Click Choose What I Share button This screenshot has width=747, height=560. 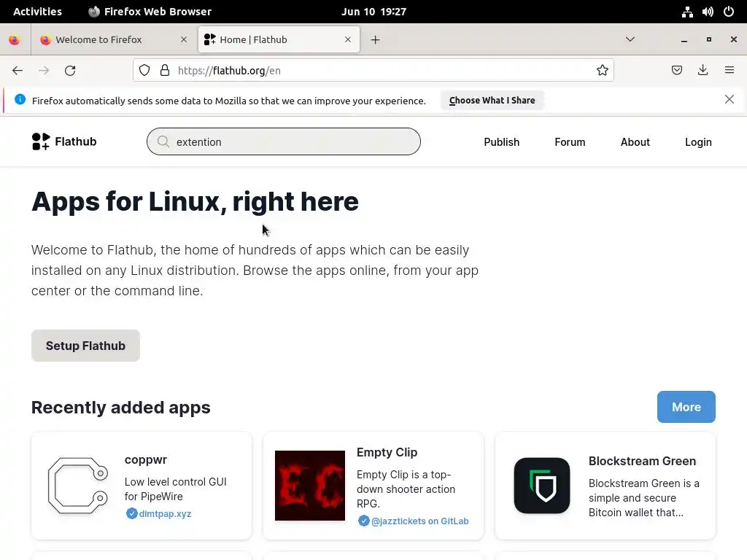coord(492,101)
